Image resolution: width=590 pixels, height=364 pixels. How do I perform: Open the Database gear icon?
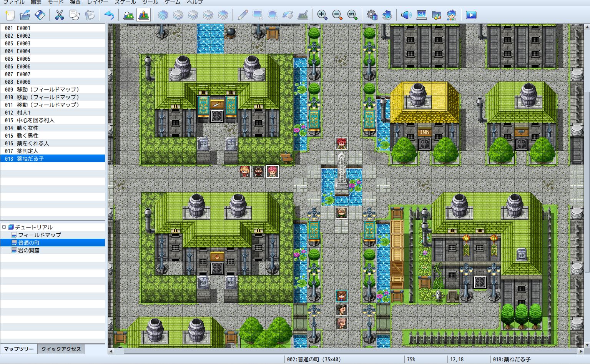pyautogui.click(x=372, y=15)
